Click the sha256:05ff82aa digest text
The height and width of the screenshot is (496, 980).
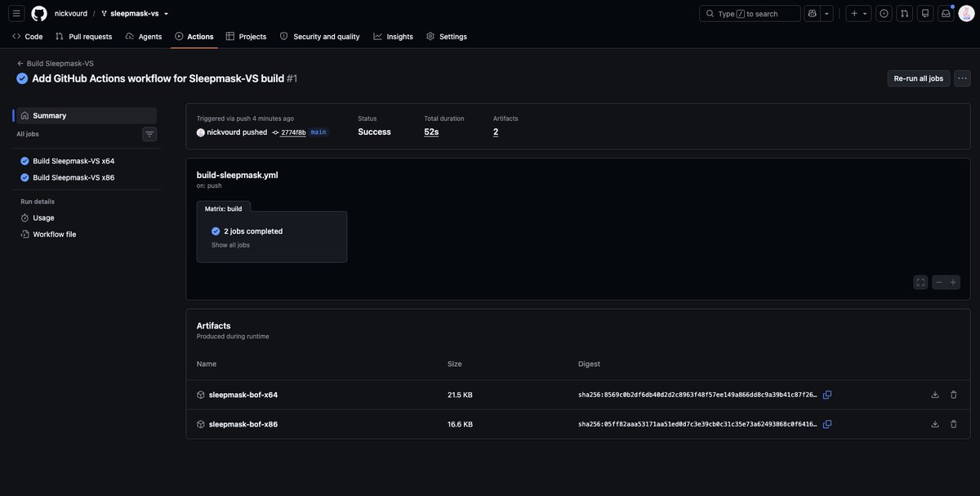tap(697, 424)
